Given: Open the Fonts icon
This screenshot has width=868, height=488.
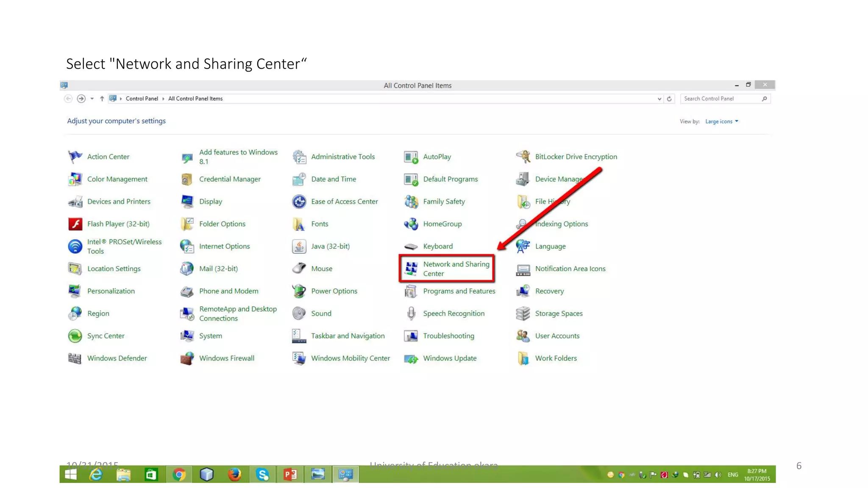Looking at the screenshot, I should 299,224.
